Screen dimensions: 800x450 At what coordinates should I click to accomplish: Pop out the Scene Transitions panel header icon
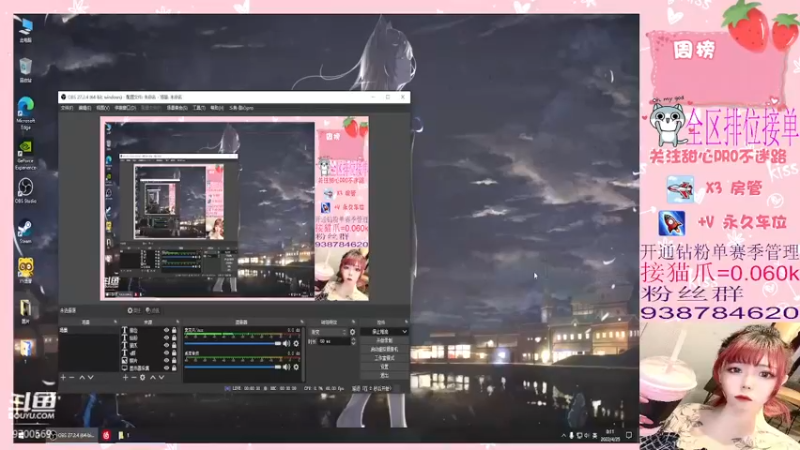click(353, 322)
